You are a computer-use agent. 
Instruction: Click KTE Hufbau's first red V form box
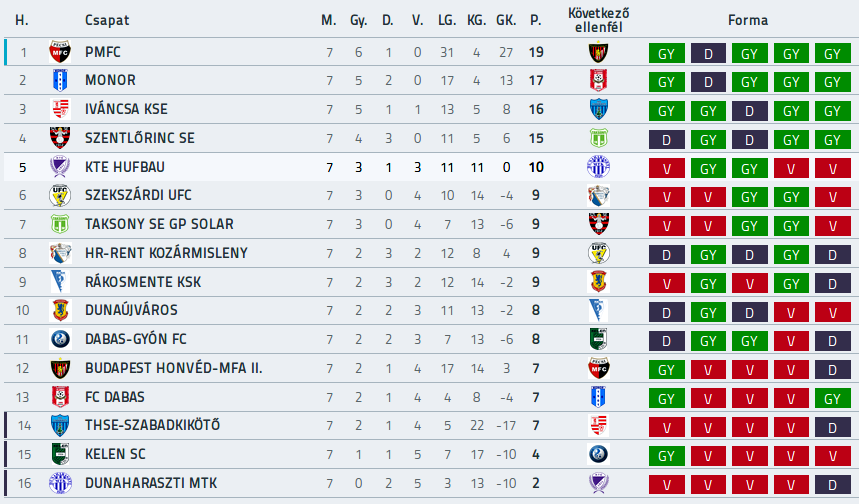667,169
